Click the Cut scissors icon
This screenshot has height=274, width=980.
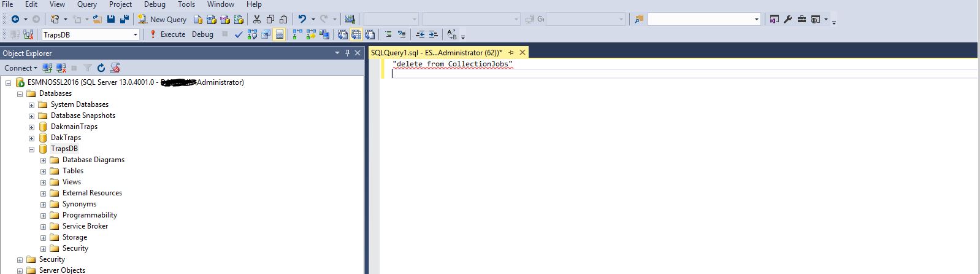(256, 19)
